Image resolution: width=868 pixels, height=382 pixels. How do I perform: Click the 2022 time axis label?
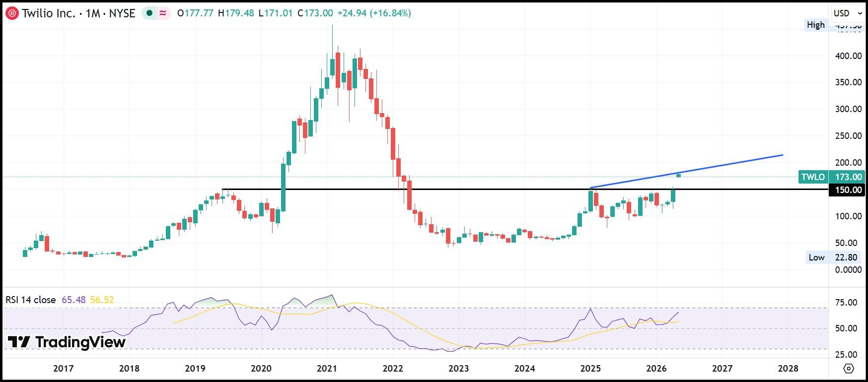[393, 368]
